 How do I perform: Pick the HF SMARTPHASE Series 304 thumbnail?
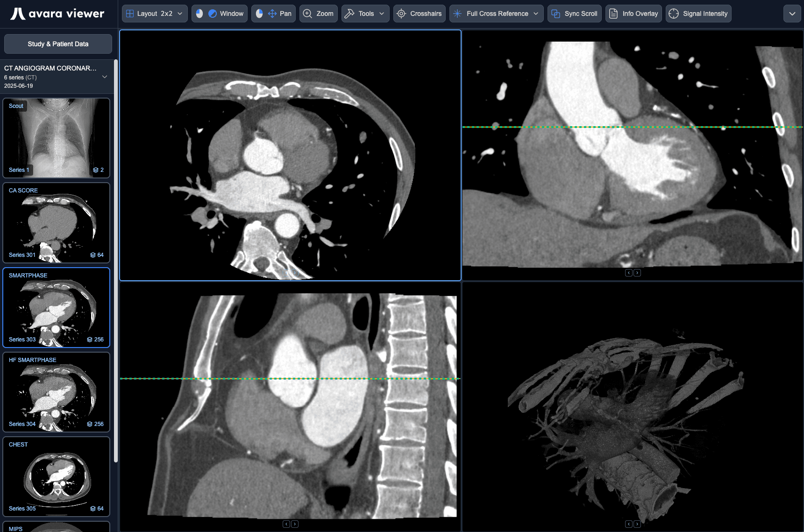click(x=57, y=392)
